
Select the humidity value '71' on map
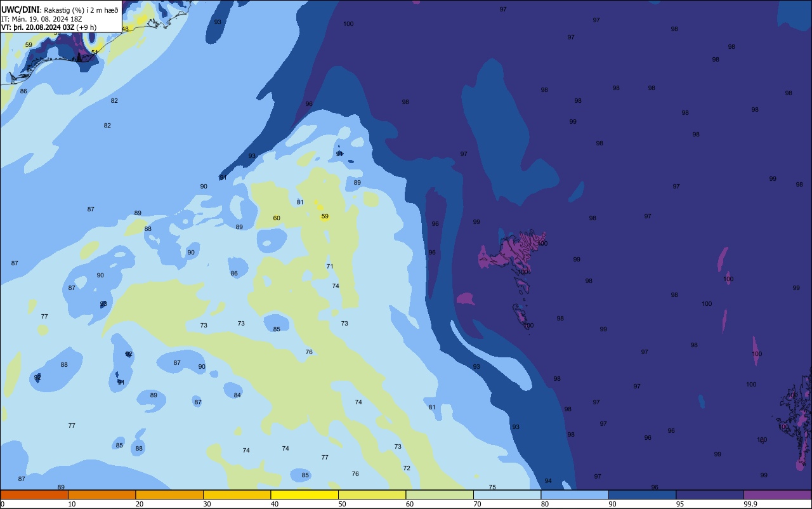point(330,267)
